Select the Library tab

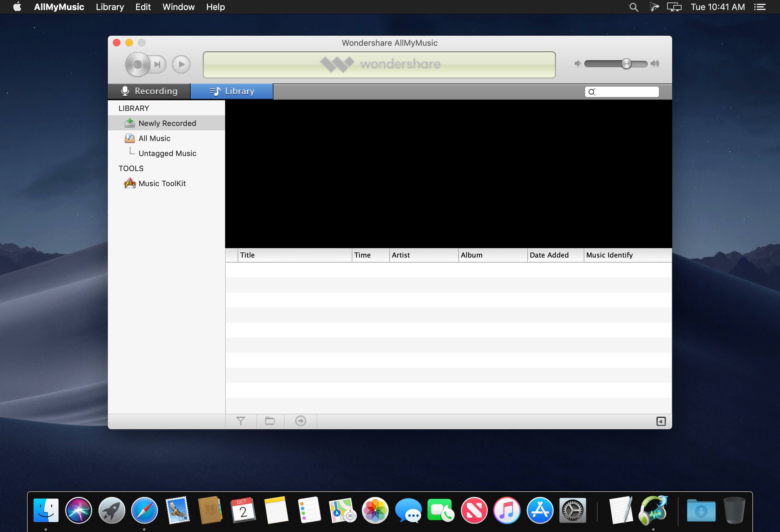pyautogui.click(x=232, y=91)
